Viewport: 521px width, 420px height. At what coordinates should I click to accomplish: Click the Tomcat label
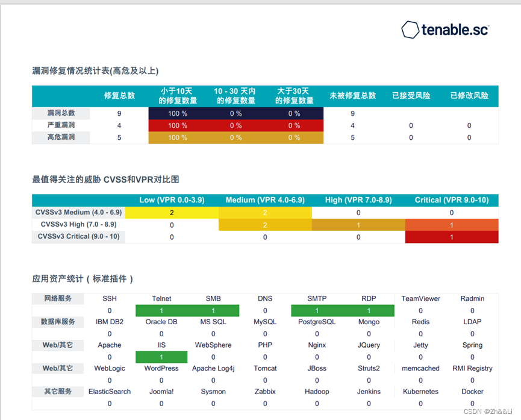[x=265, y=368]
